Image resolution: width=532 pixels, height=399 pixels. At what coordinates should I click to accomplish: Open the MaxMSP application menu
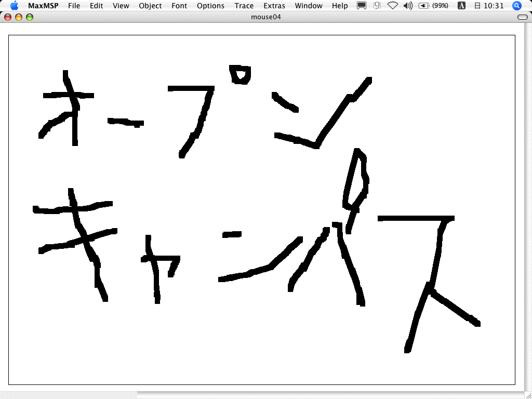coord(43,6)
